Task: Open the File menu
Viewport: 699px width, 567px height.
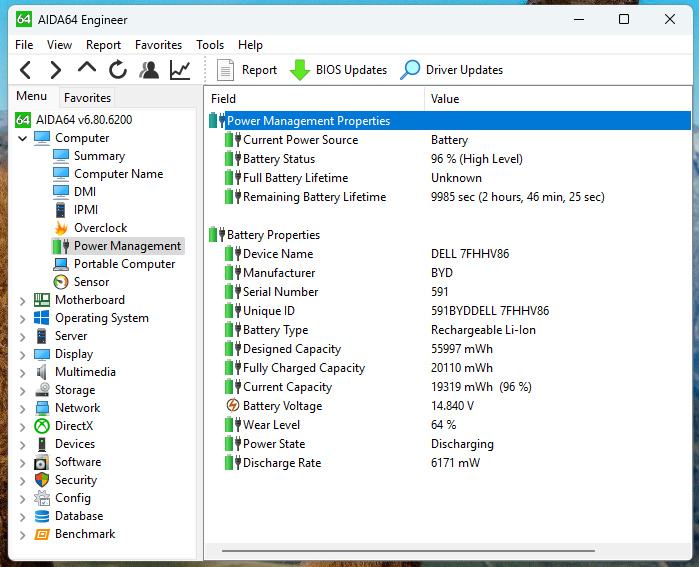Action: pyautogui.click(x=24, y=45)
